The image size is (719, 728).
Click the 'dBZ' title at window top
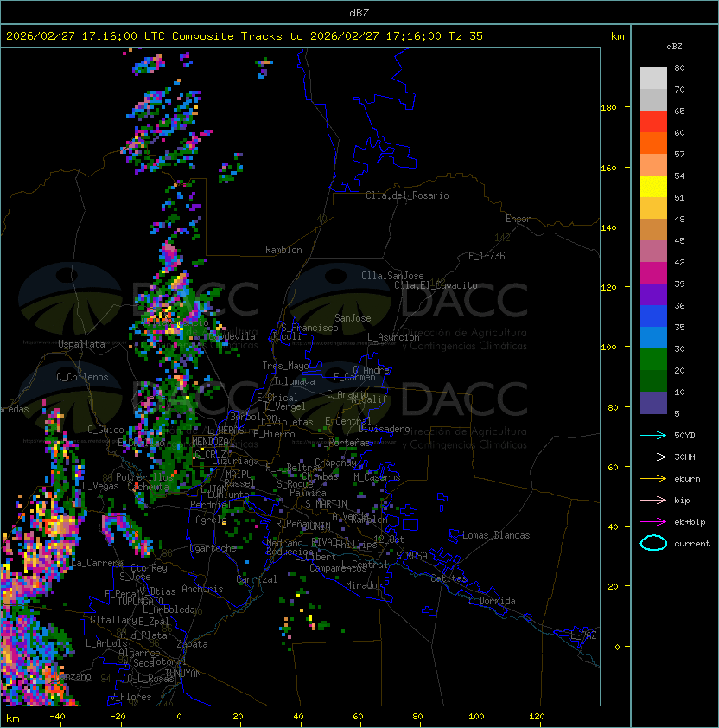point(359,12)
